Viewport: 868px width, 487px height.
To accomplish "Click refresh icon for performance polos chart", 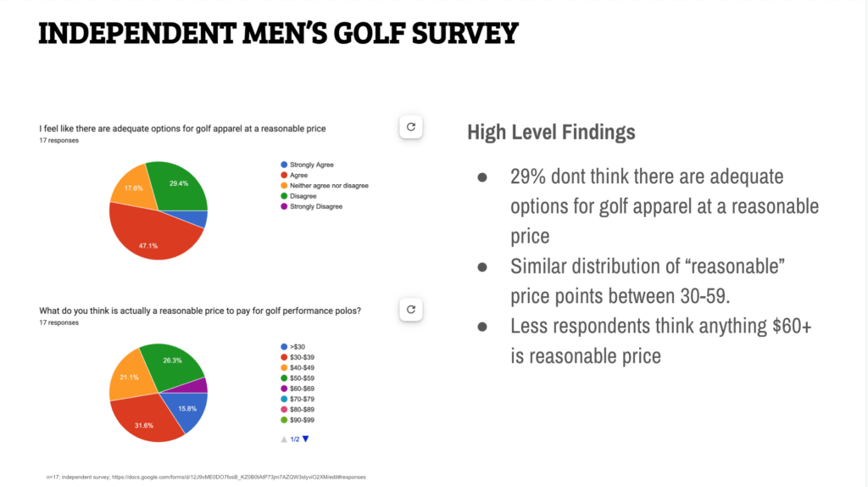I will [x=410, y=310].
